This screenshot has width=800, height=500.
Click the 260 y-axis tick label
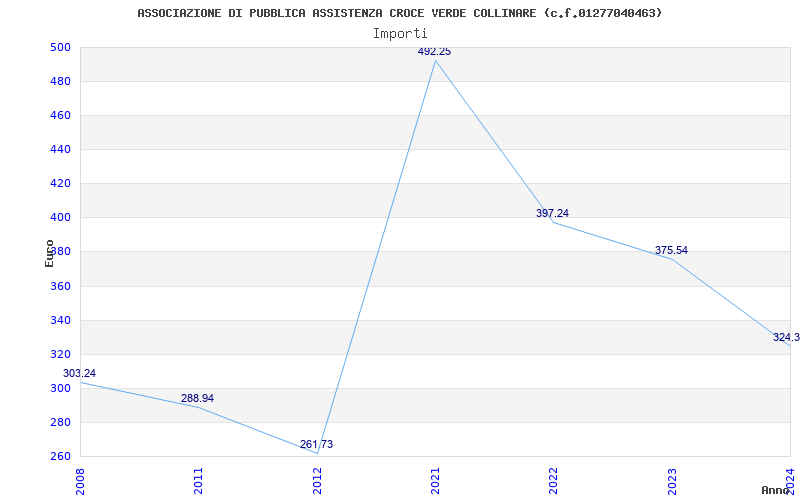[x=59, y=456]
